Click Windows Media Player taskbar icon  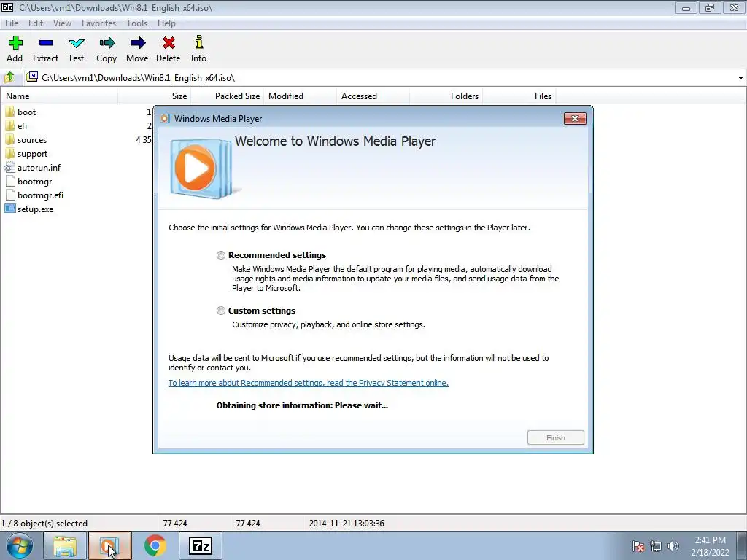point(109,545)
